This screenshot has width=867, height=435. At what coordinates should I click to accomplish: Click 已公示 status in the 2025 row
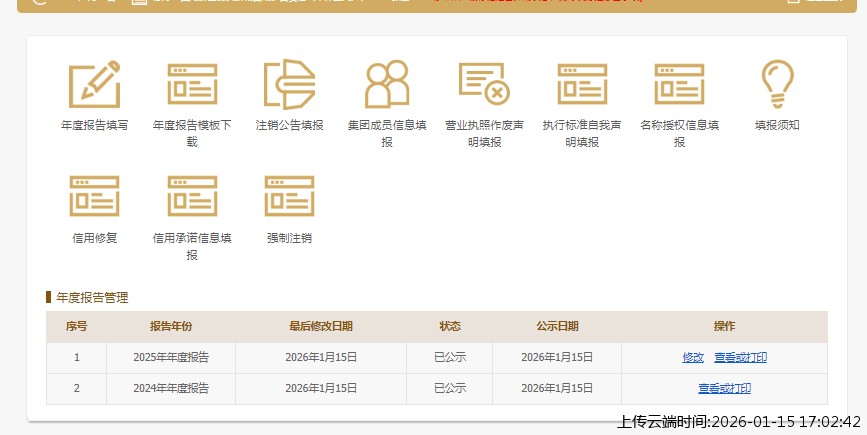[x=450, y=358]
